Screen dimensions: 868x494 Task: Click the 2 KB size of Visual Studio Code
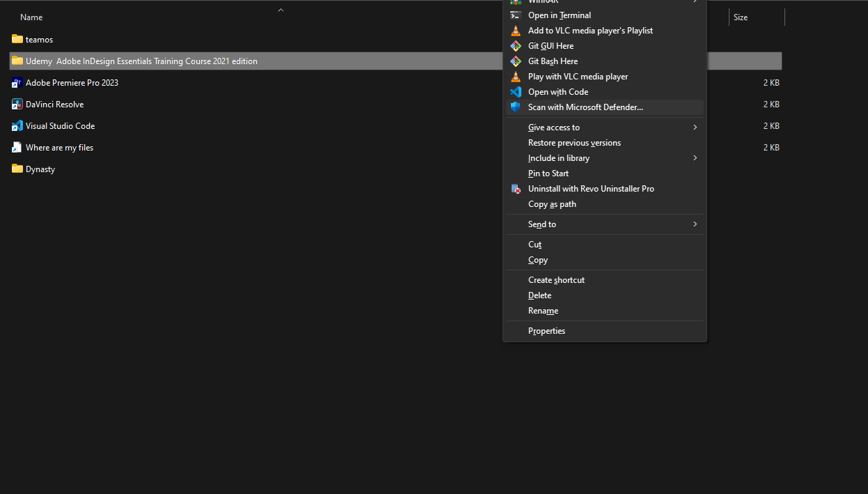point(771,126)
